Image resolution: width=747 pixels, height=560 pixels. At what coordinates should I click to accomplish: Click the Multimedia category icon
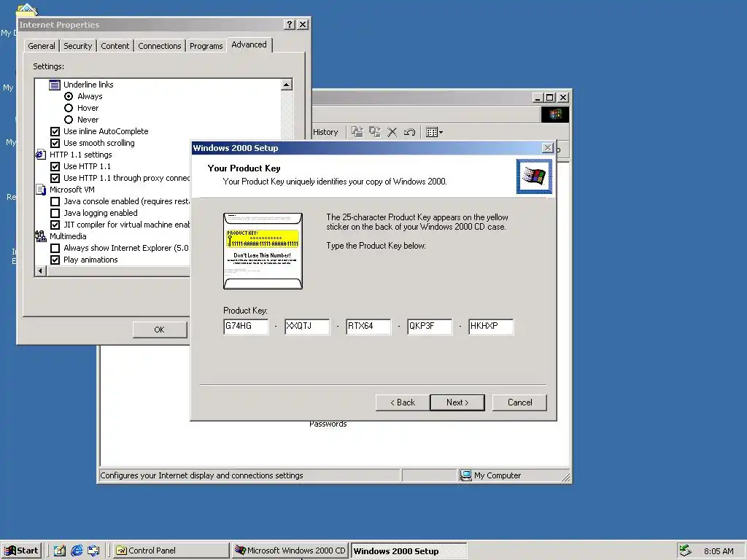[x=41, y=236]
